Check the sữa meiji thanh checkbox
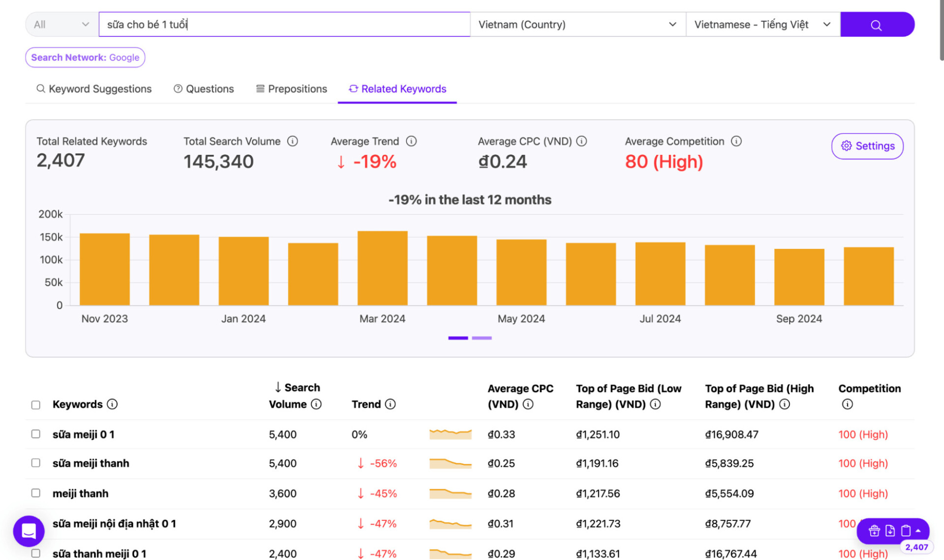 point(36,463)
